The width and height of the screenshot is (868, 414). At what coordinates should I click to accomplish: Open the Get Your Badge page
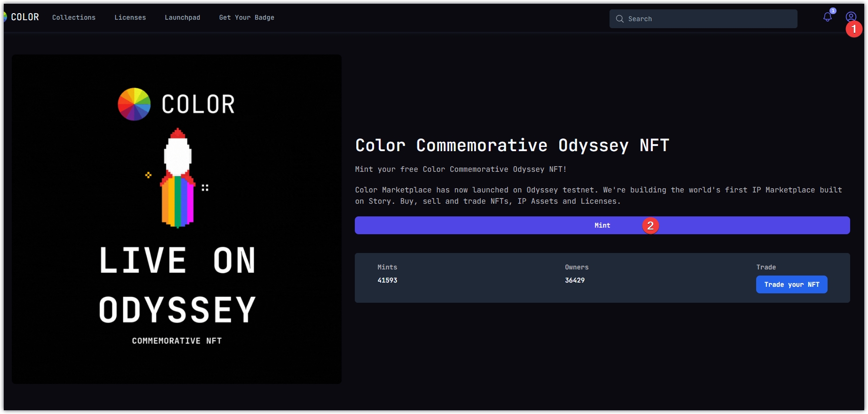[x=246, y=17]
